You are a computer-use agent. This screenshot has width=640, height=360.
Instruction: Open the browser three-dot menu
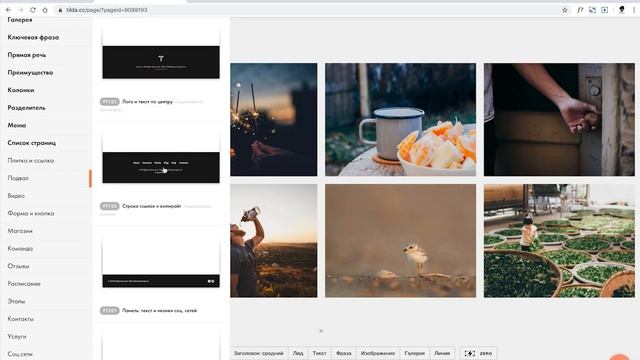pos(634,10)
